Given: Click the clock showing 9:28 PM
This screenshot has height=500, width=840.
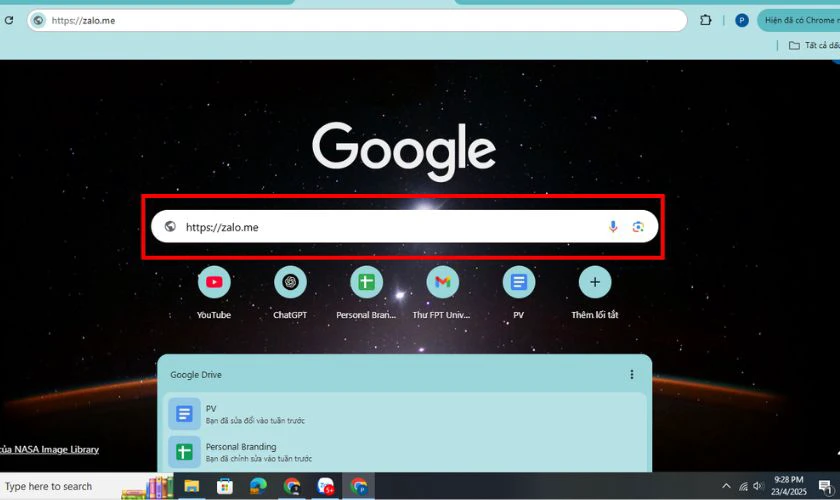Looking at the screenshot, I should 789,486.
